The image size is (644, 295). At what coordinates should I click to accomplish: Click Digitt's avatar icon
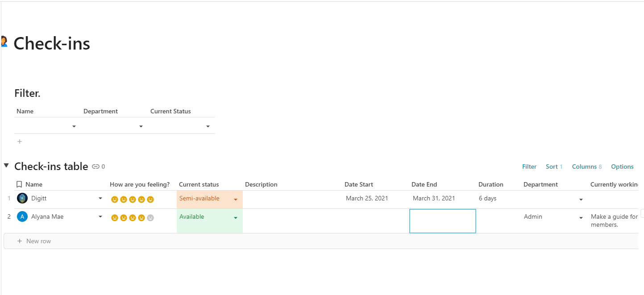[x=22, y=199]
